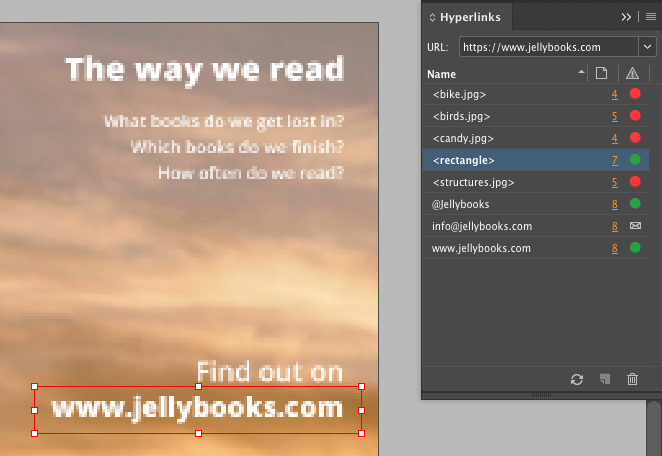Click into the URL text field
The width and height of the screenshot is (662, 456).
pyautogui.click(x=545, y=47)
